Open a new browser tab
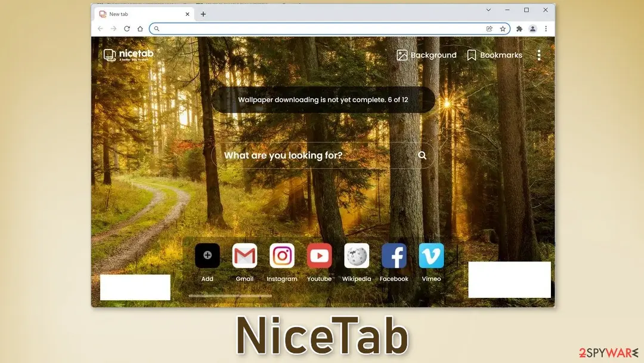The image size is (644, 363). tap(203, 14)
